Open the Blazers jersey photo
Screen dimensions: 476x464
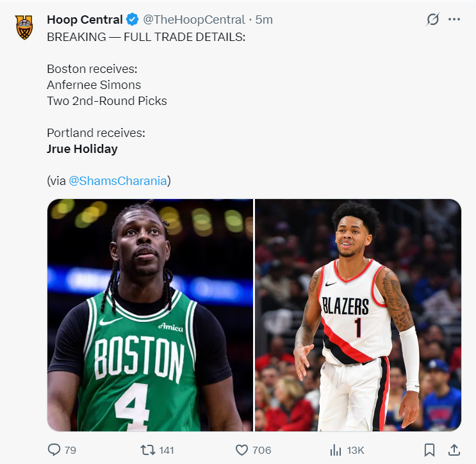[x=358, y=315]
